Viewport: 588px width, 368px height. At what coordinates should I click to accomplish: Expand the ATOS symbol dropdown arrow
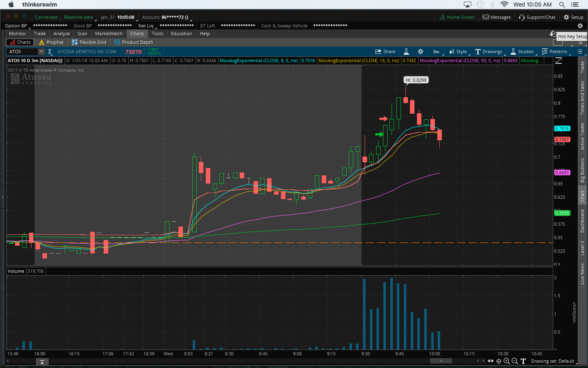click(x=41, y=52)
